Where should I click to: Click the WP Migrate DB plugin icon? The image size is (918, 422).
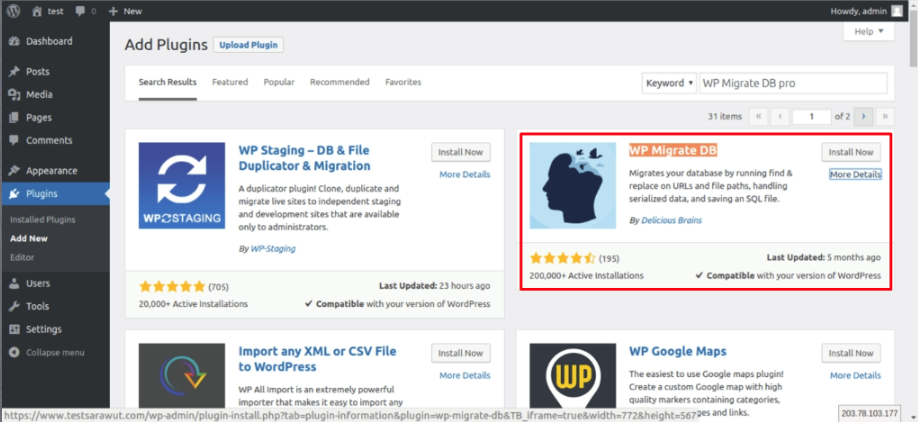pyautogui.click(x=572, y=185)
